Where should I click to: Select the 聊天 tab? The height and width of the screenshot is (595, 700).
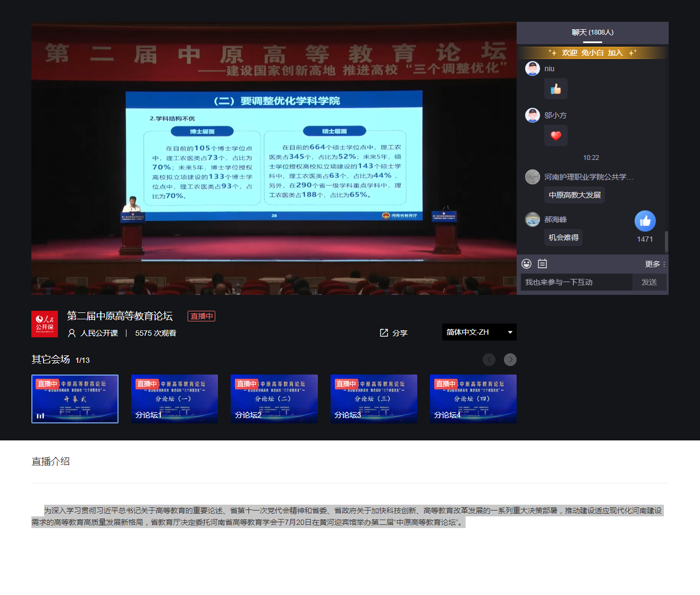(592, 32)
